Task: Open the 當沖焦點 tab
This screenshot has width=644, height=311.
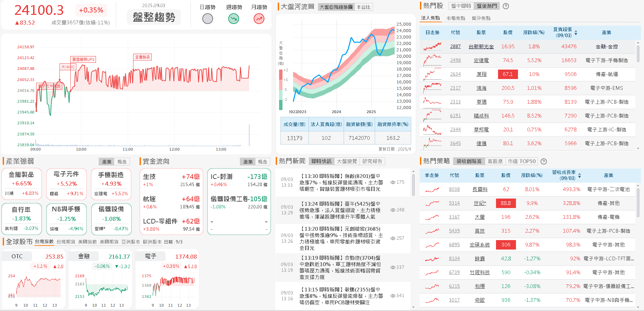Action: pos(481,18)
